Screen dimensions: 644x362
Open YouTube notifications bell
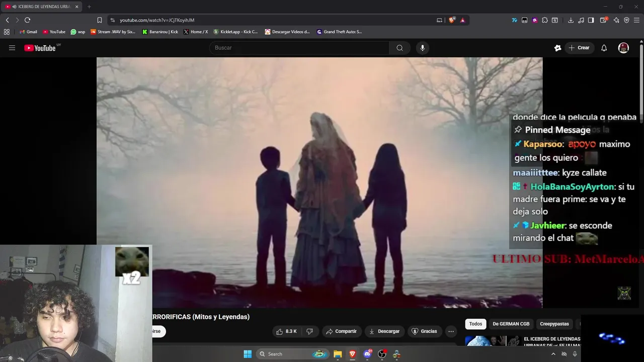604,48
